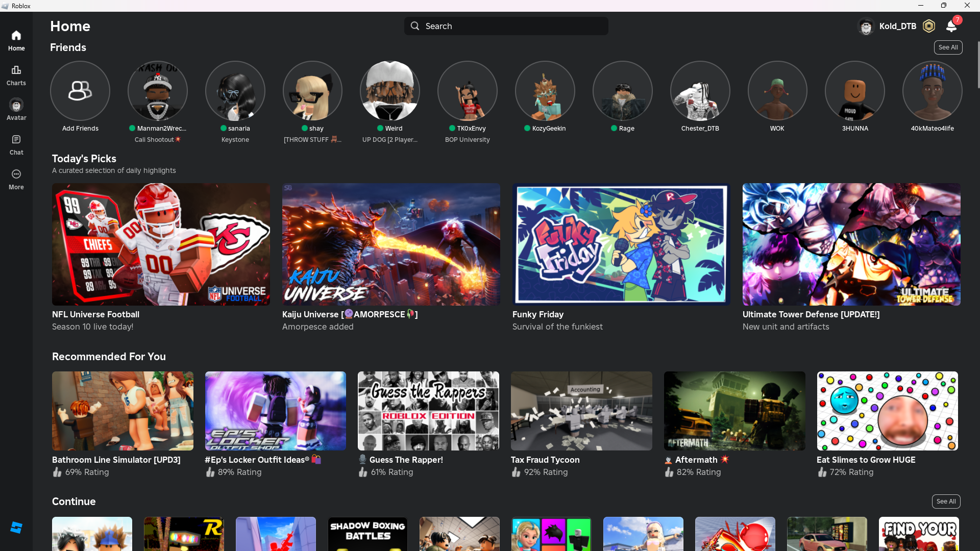The image size is (980, 551).
Task: Open Weird friend avatar
Action: pos(390,91)
